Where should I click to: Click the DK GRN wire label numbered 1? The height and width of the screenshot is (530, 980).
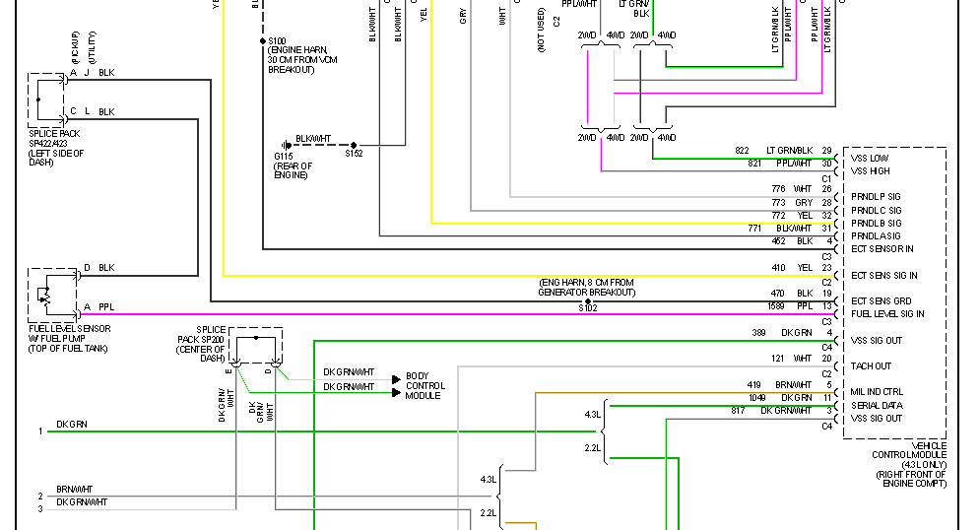(72, 425)
